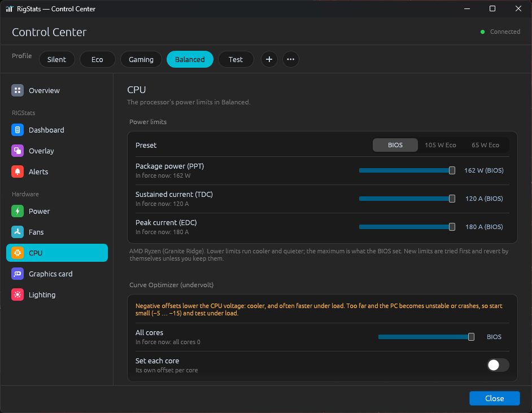532x413 pixels.
Task: Enable the Set each core switch
Action: 498,365
